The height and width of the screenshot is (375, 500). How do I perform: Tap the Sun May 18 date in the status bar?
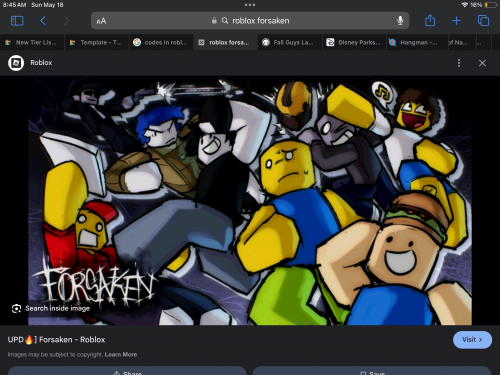47,5
